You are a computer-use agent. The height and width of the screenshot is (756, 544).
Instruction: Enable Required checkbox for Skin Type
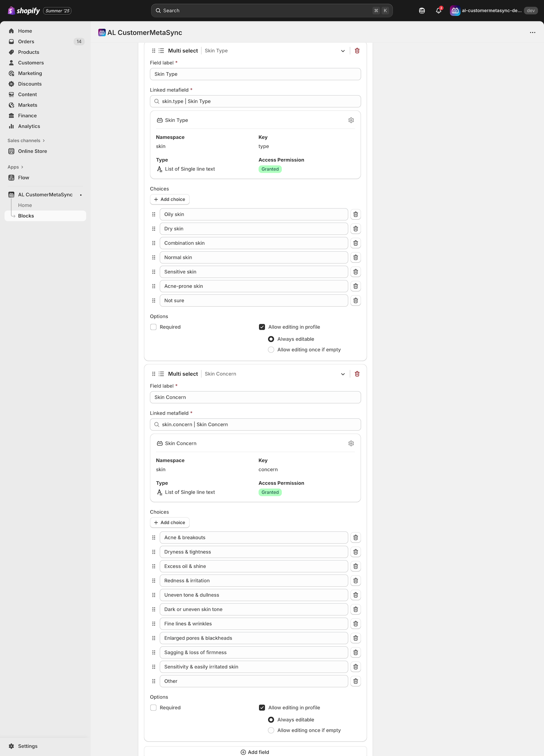153,327
